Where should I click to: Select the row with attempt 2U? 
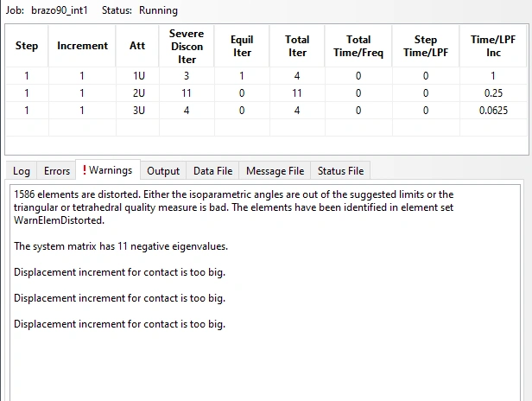266,93
